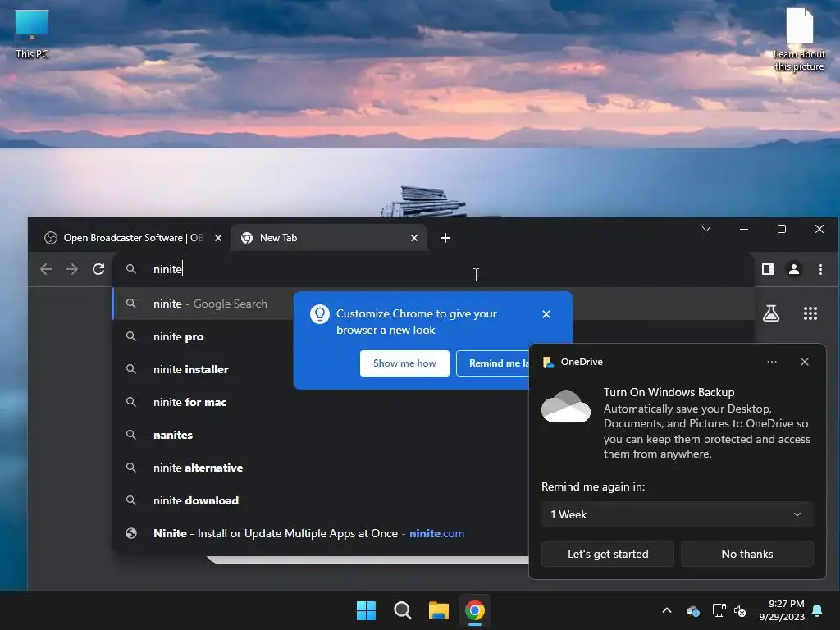The height and width of the screenshot is (630, 840).
Task: Open File Explorer from taskbar
Action: click(x=439, y=610)
